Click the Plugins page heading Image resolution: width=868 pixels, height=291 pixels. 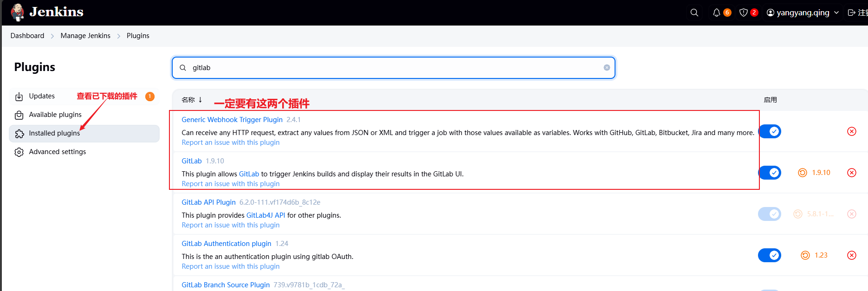[x=35, y=67]
